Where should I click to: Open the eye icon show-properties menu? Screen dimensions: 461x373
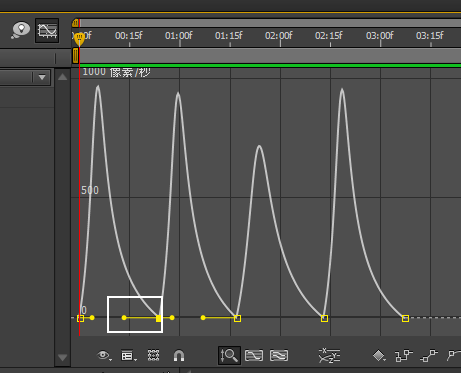[104, 356]
